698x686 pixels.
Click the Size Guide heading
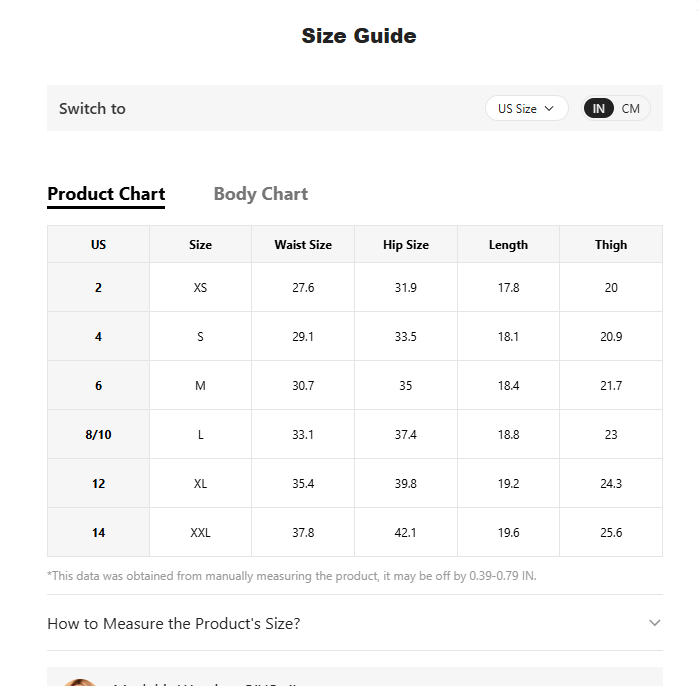[359, 36]
